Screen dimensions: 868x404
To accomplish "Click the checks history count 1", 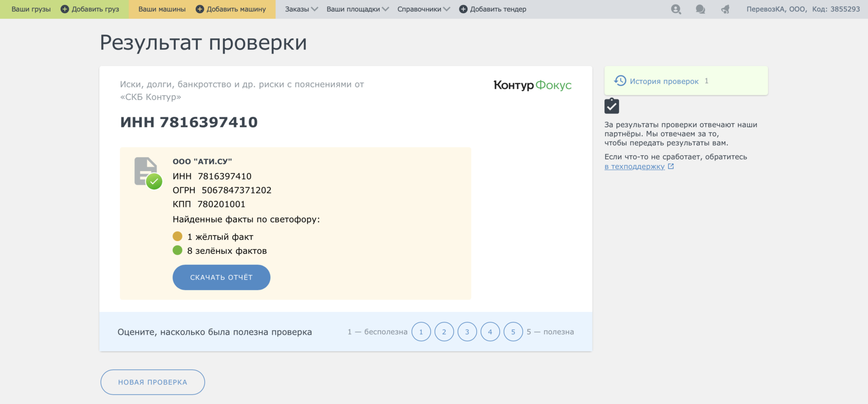I will (x=706, y=81).
